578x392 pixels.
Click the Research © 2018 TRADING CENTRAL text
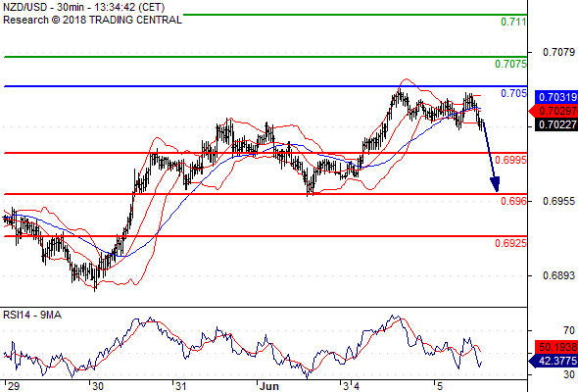point(92,20)
